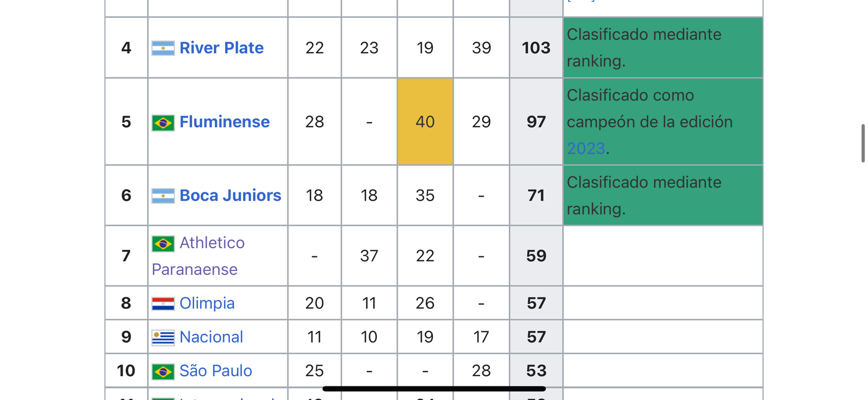868x400 pixels.
Task: Click River Plate's total of 103
Action: (536, 48)
